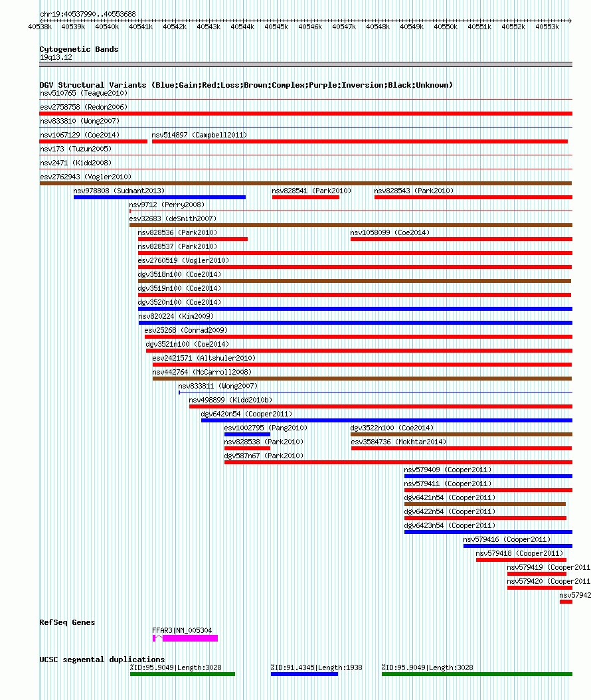Select esv25268 (Conrad2009) variant
This screenshot has height=700, width=591.
359,337
